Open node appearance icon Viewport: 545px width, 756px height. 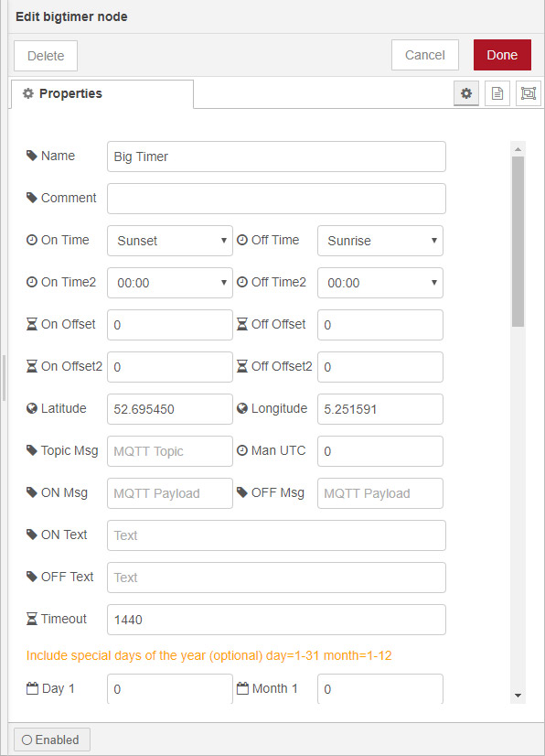[x=529, y=93]
